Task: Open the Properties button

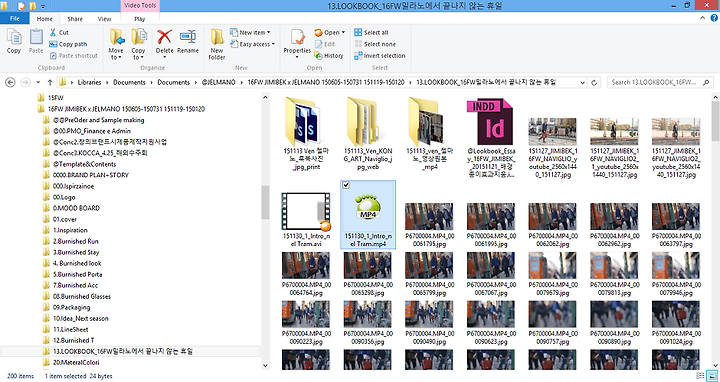Action: tap(297, 43)
